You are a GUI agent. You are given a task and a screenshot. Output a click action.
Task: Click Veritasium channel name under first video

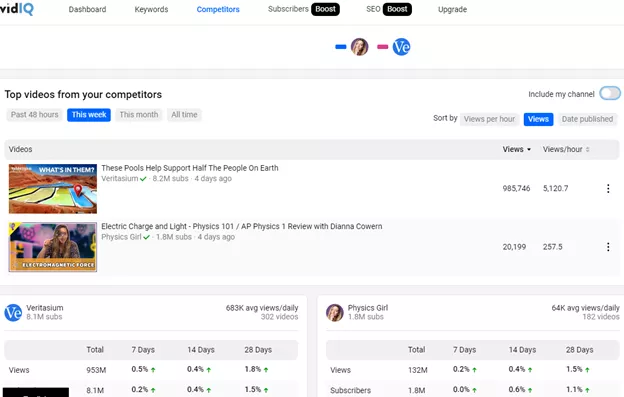(x=119, y=179)
